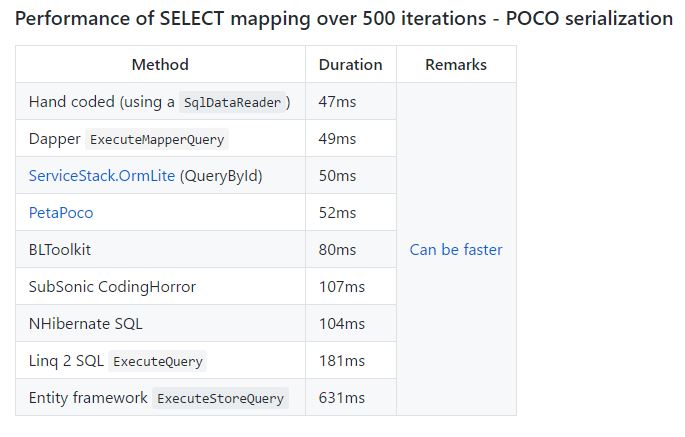Follow the "Can be faster" link
This screenshot has width=685, height=437.
click(456, 250)
